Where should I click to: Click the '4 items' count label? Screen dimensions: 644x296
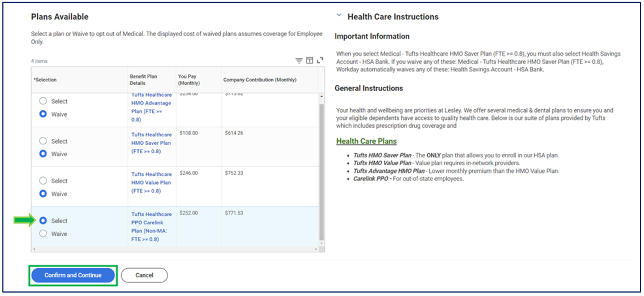pyautogui.click(x=39, y=61)
